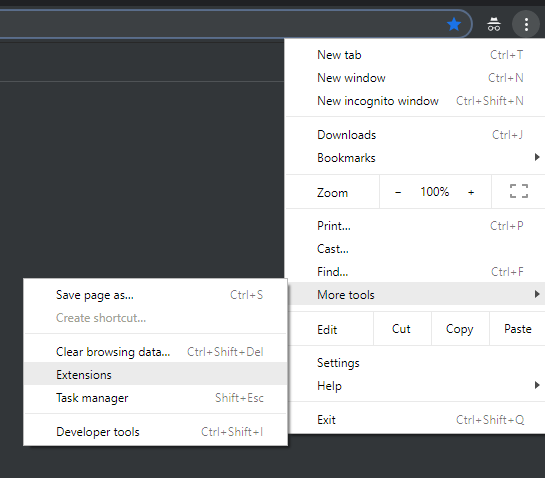
Task: Click the zoom out minus button
Action: point(398,192)
